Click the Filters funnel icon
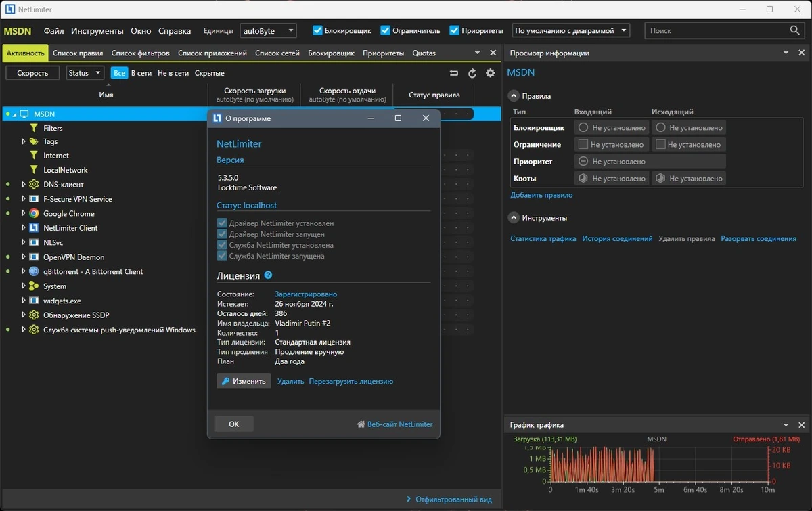Image resolution: width=812 pixels, height=511 pixels. (x=33, y=128)
